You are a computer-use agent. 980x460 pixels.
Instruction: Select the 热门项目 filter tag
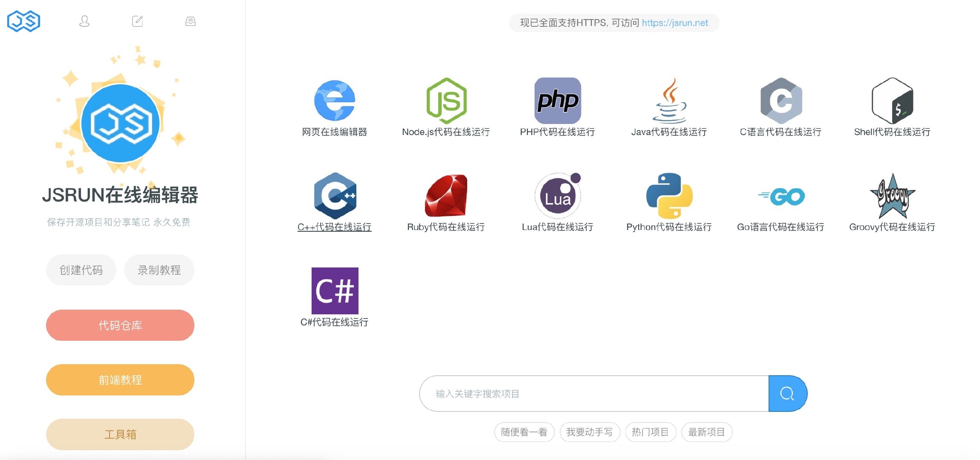[650, 432]
